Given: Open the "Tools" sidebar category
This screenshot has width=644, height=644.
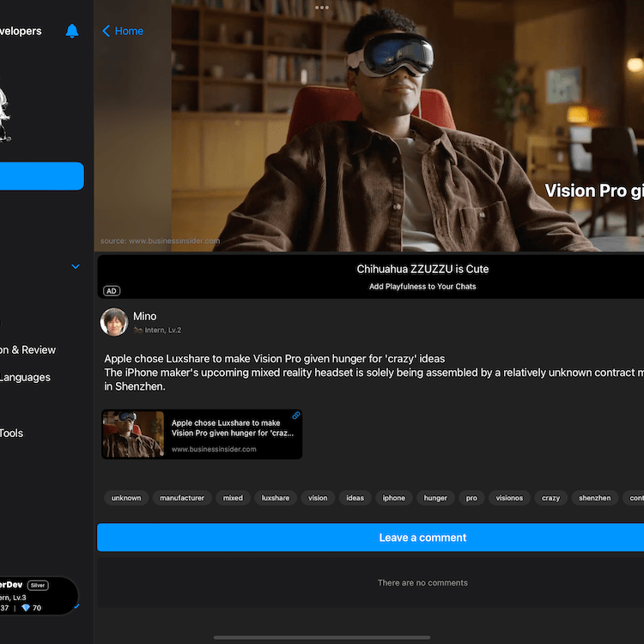Looking at the screenshot, I should (11, 434).
